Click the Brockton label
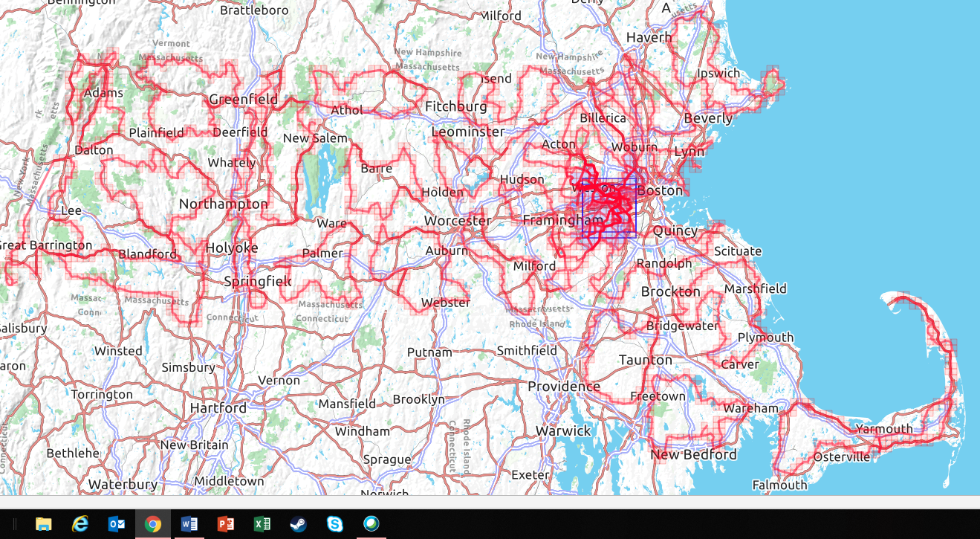Screen dimensions: 980x539 coord(671,291)
